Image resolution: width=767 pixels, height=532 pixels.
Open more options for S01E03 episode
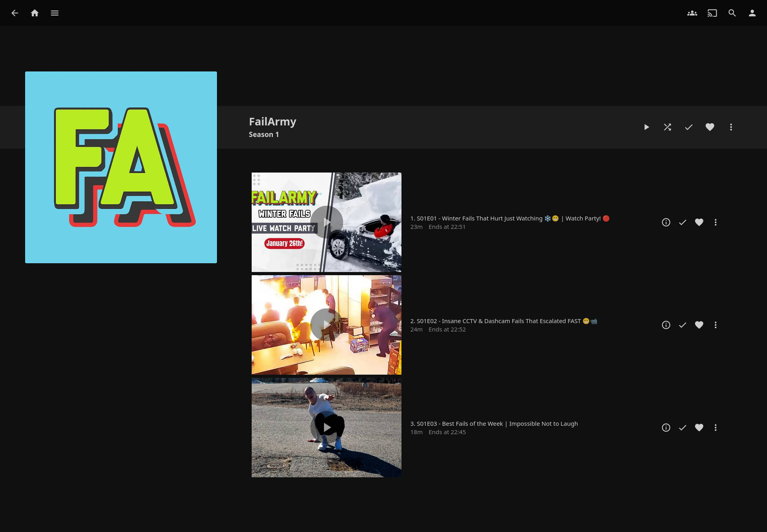click(715, 428)
